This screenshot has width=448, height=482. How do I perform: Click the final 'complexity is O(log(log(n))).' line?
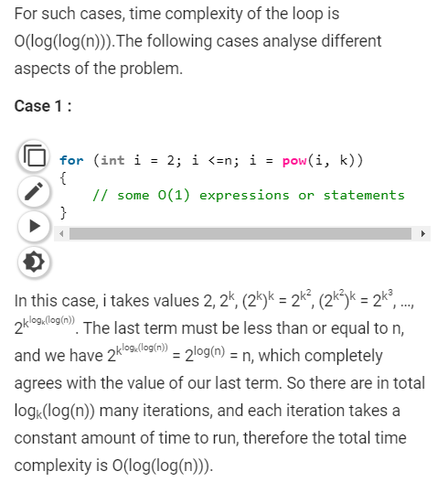113,466
